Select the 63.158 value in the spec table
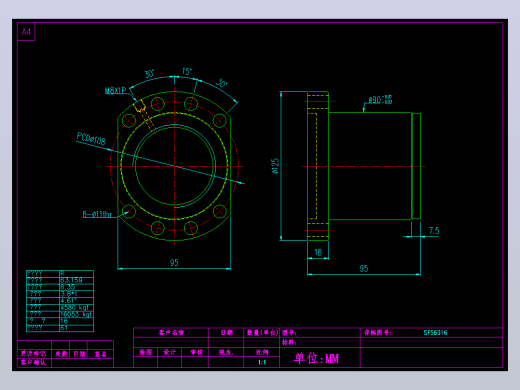Viewport: 520px width, 390px height. pyautogui.click(x=71, y=280)
